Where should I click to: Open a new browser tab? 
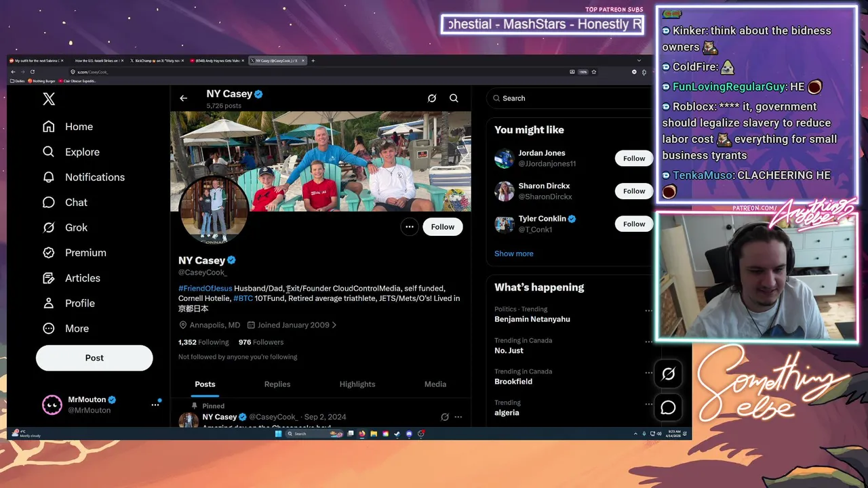point(313,60)
